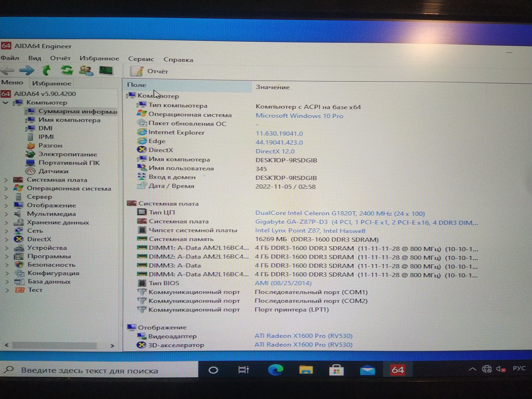Click the Windows taskbar search box

(x=99, y=370)
